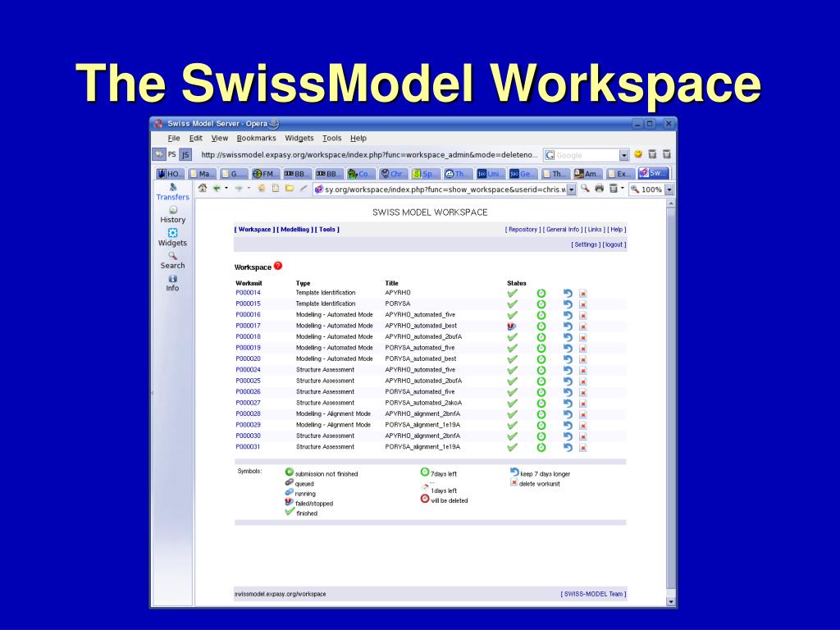The height and width of the screenshot is (630, 840).
Task: Switch to the Am... Amazon tab
Action: tap(587, 174)
